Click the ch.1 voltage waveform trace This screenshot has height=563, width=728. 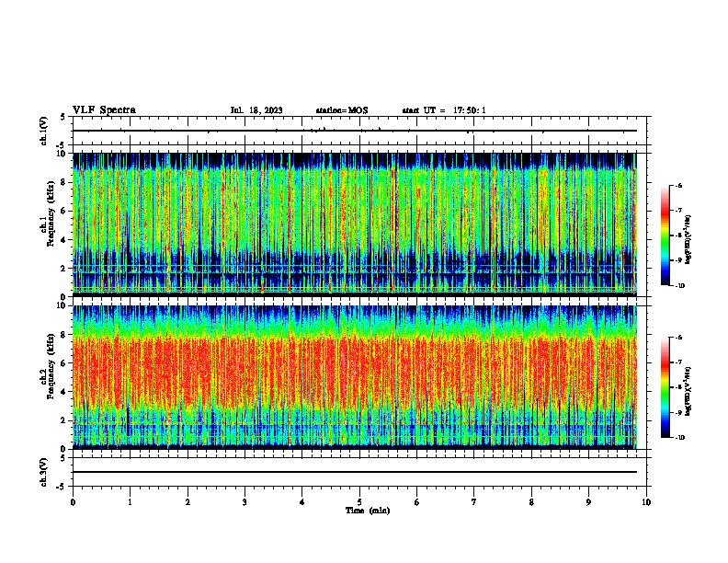point(354,131)
